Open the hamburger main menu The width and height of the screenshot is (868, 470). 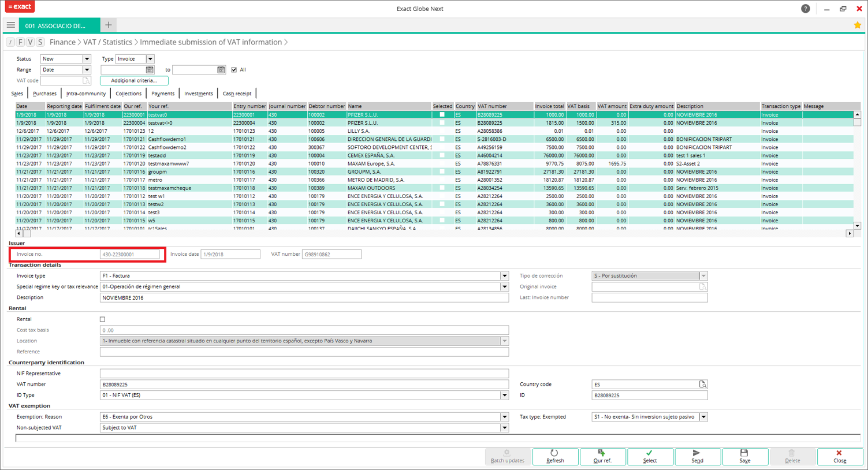tap(10, 25)
